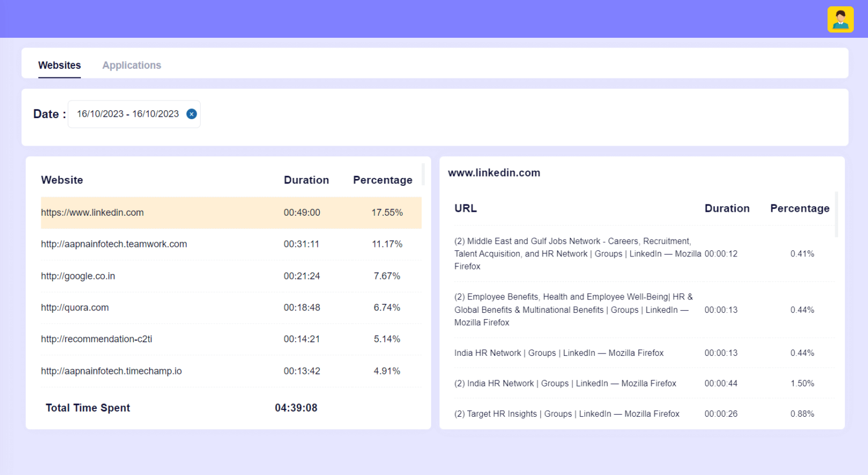Click the Target HR Insights URL entry

coord(567,414)
